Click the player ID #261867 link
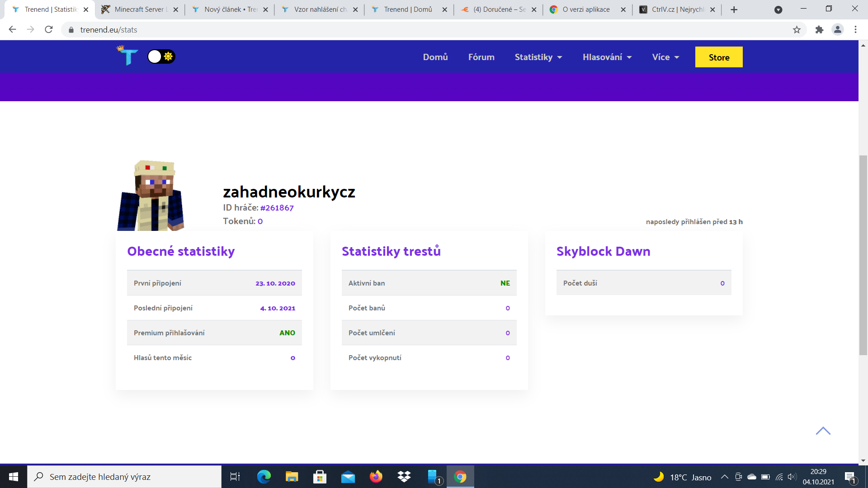 (x=277, y=208)
